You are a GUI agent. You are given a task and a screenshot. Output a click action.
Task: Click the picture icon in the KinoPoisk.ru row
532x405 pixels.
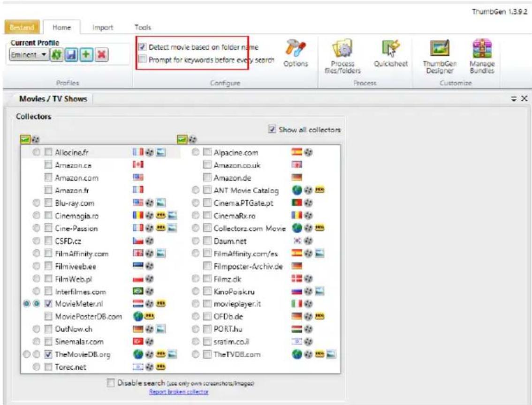tap(319, 291)
